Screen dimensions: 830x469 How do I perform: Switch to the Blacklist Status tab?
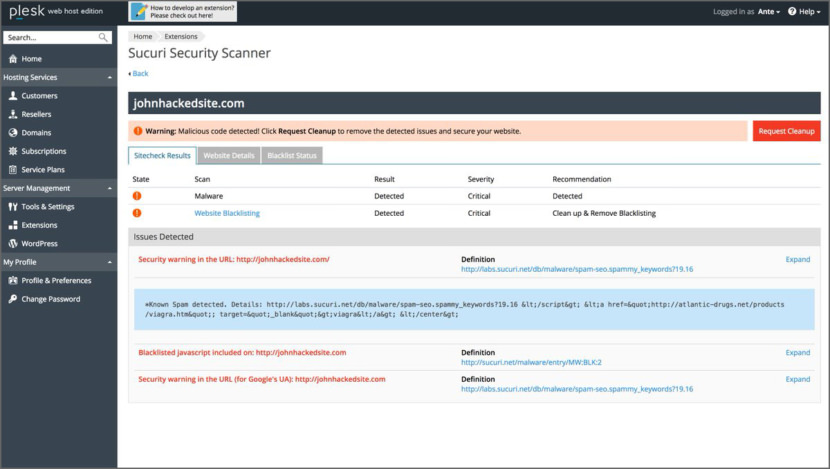point(292,156)
